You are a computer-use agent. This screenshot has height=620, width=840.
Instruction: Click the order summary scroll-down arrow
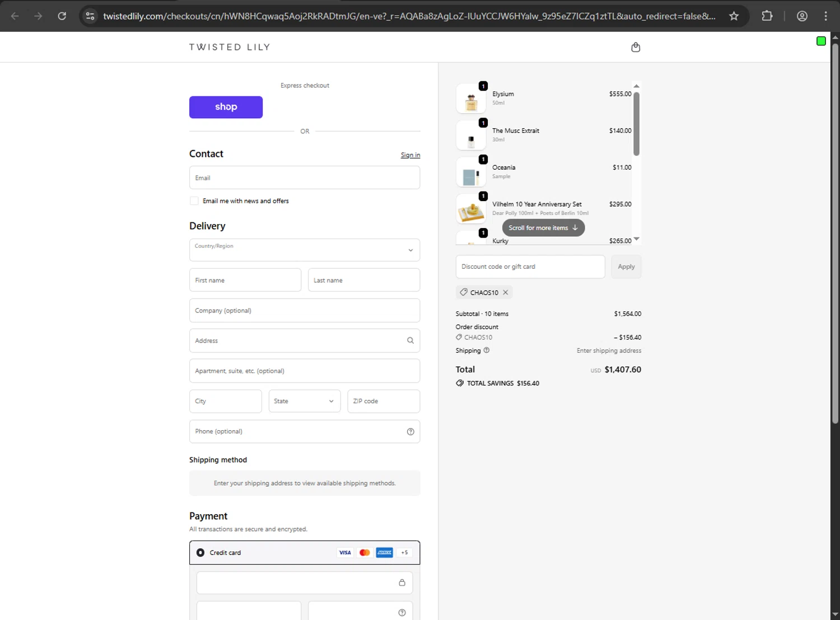636,239
